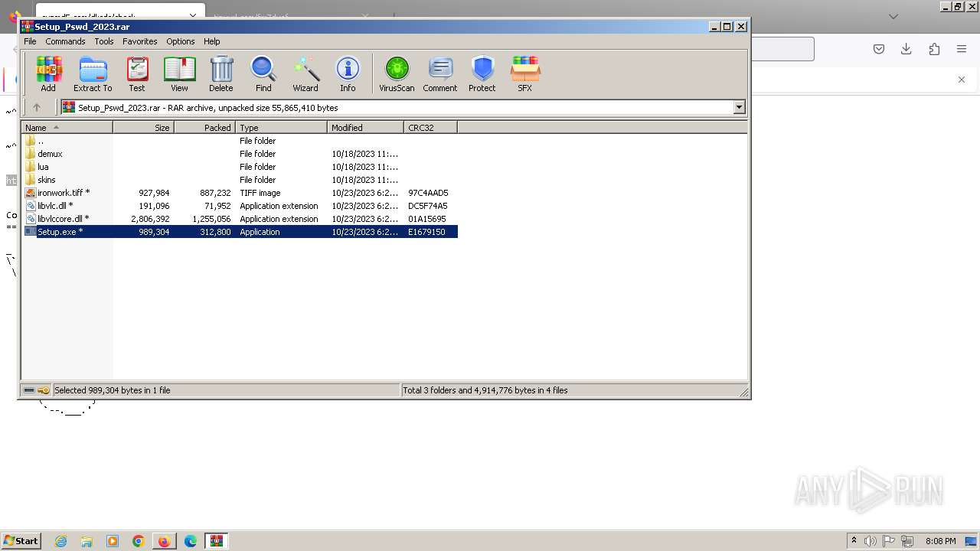Click the tray volume speaker icon
The image size is (980, 551).
tap(871, 541)
